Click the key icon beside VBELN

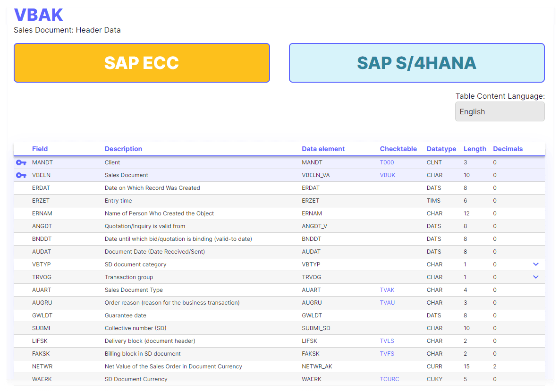(x=21, y=175)
